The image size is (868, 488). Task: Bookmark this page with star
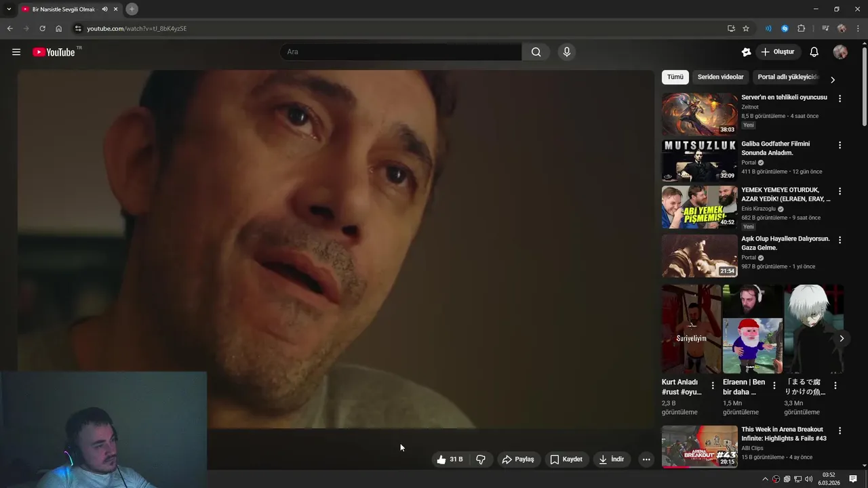pyautogui.click(x=746, y=28)
